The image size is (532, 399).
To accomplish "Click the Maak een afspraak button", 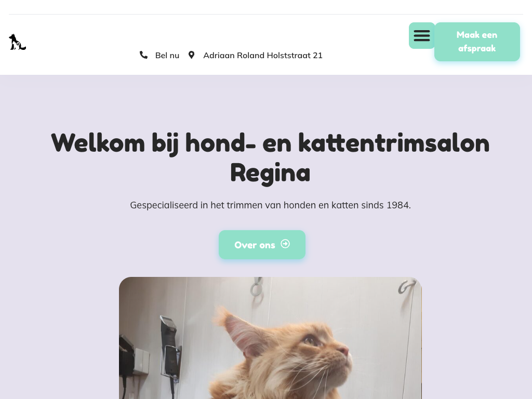I will (x=477, y=42).
